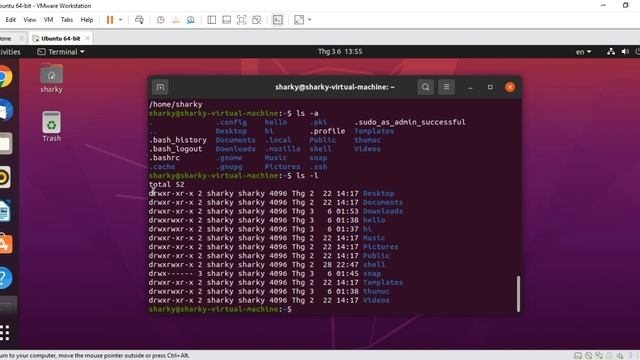Click the network status icon
The width and height of the screenshot is (640, 360).
(611, 51)
